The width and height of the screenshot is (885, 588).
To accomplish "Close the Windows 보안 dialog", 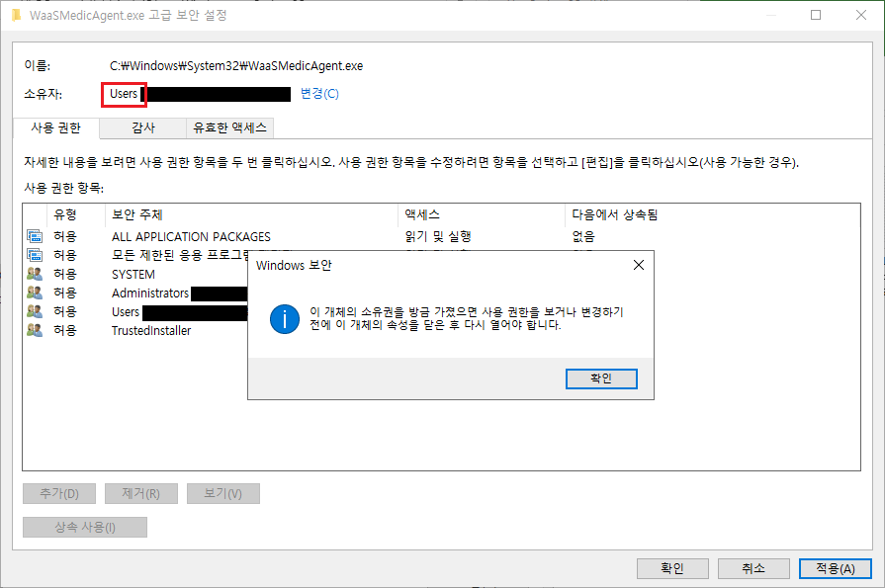I will point(639,265).
